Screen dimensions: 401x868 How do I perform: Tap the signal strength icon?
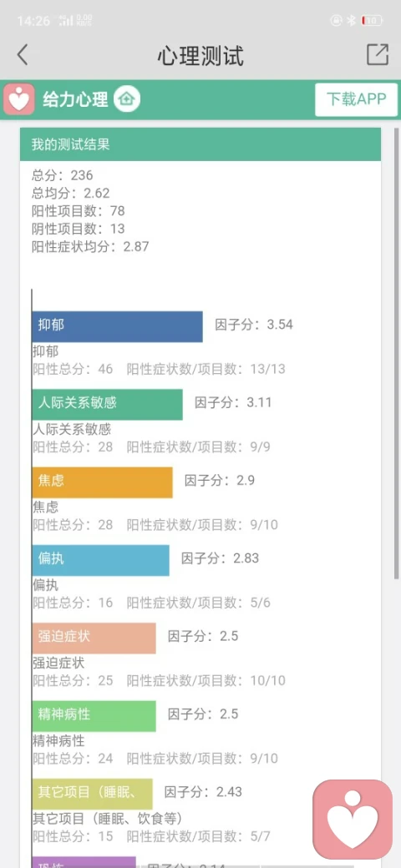point(67,21)
